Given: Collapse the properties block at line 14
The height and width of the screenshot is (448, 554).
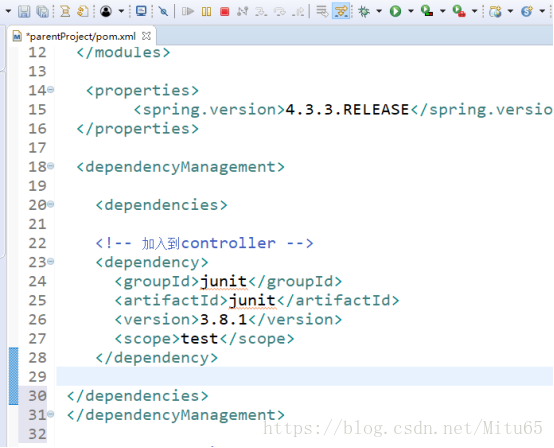Looking at the screenshot, I should point(51,90).
